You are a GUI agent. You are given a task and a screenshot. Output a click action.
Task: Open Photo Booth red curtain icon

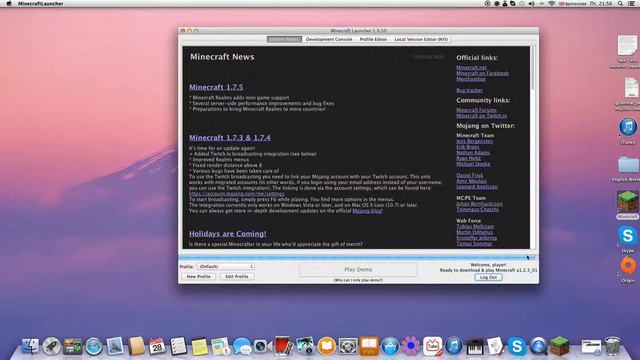click(284, 346)
